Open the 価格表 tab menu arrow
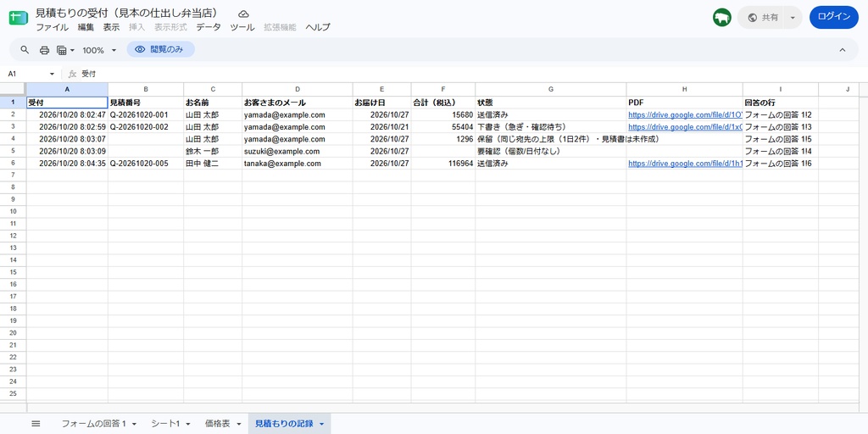Image resolution: width=868 pixels, height=434 pixels. click(238, 424)
